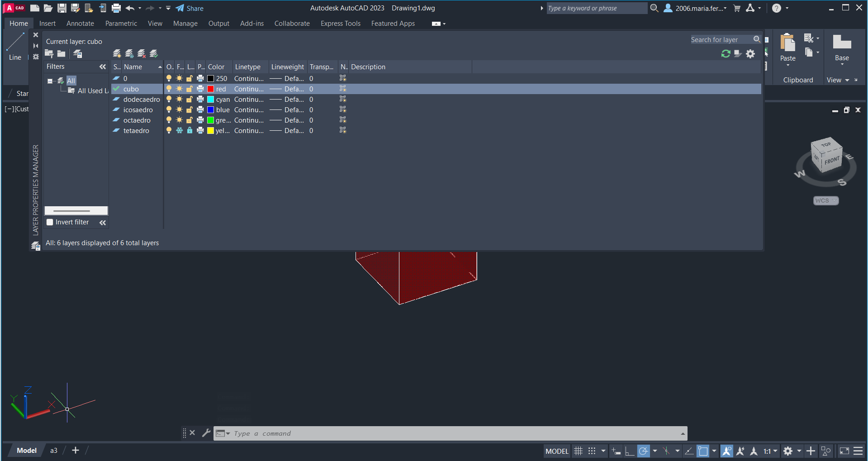Viewport: 868px width, 461px height.
Task: Click the customize wrench icon beside command line
Action: click(206, 433)
